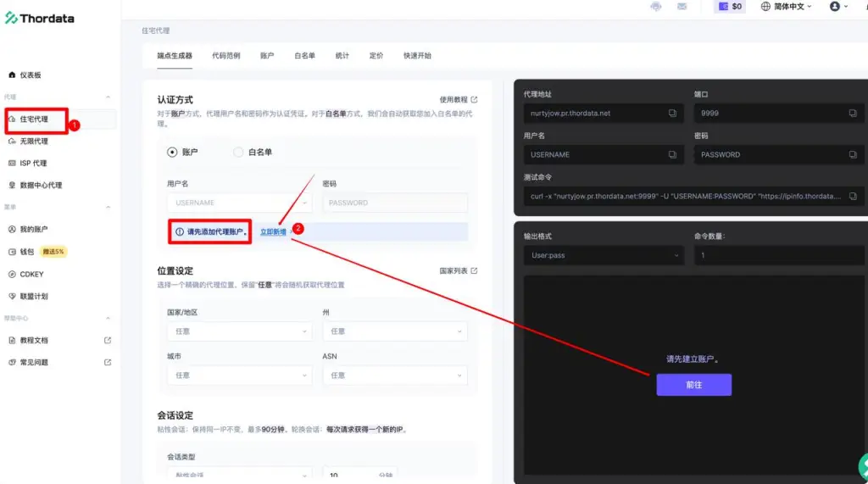The height and width of the screenshot is (484, 868).
Task: Click the 密码 PASSWORD input field
Action: pos(395,203)
